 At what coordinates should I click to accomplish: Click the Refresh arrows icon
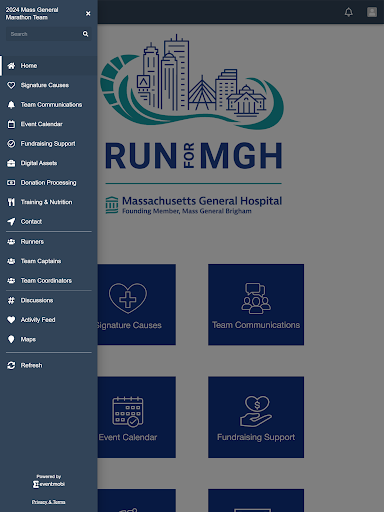11,365
